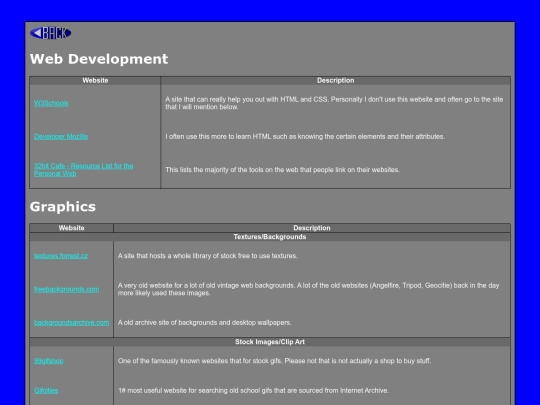Visit freebackgrounds.com link
Image resolution: width=540 pixels, height=405 pixels.
pyautogui.click(x=66, y=289)
